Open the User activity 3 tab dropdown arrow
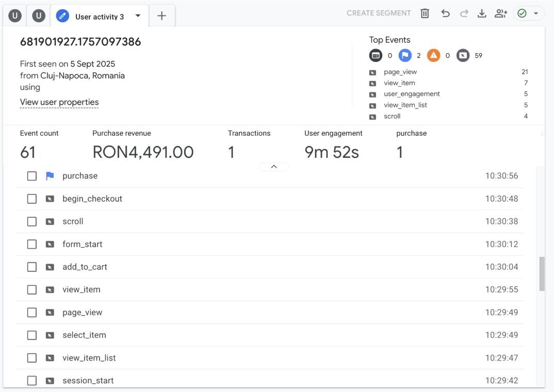 (x=138, y=16)
